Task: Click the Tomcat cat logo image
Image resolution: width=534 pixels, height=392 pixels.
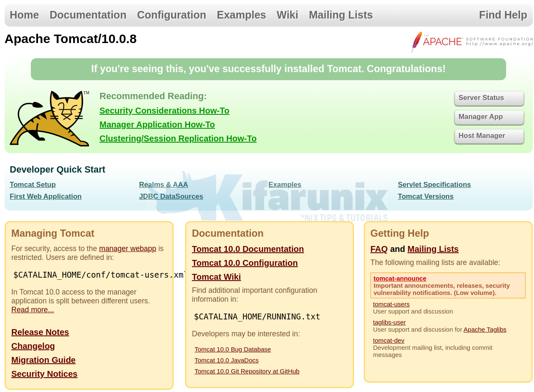Action: point(49,117)
